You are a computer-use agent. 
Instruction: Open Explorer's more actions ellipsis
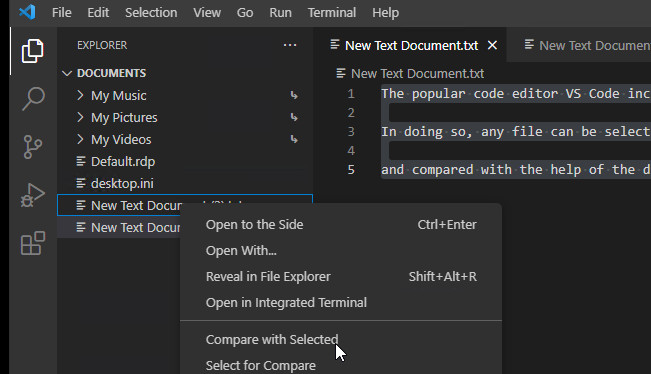pos(290,45)
